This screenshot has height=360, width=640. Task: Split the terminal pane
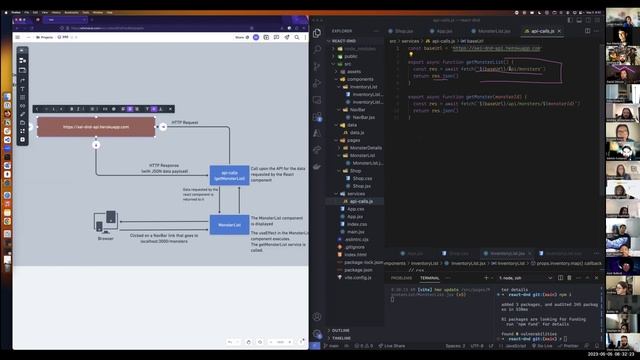click(x=560, y=278)
